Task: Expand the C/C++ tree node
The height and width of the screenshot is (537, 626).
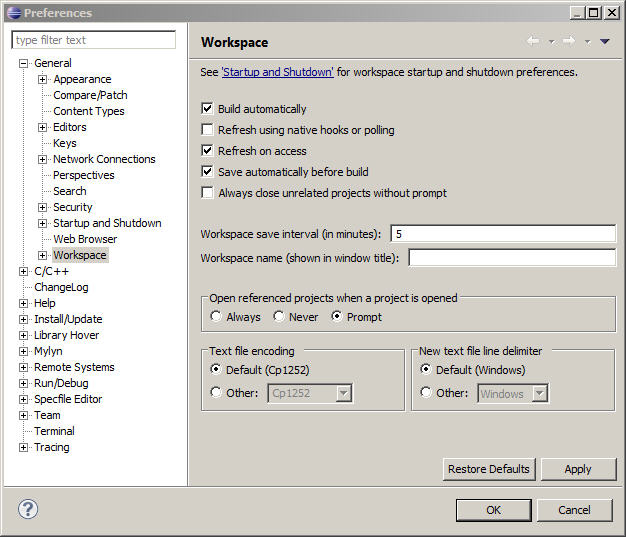Action: pos(24,271)
